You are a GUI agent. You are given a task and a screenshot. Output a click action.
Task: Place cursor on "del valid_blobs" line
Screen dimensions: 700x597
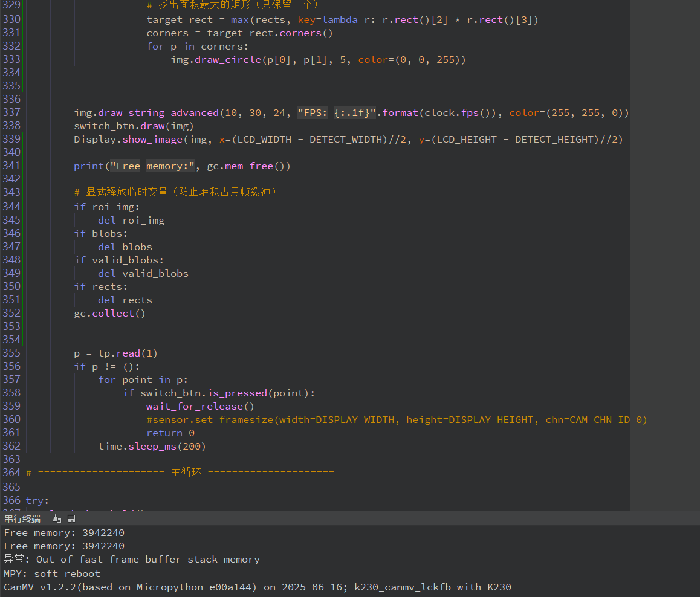click(x=143, y=273)
